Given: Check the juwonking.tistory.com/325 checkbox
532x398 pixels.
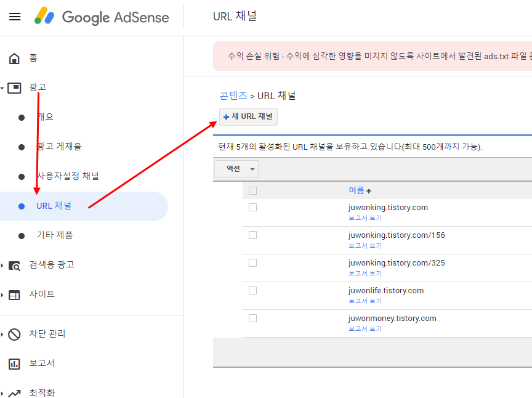Looking at the screenshot, I should click(253, 262).
